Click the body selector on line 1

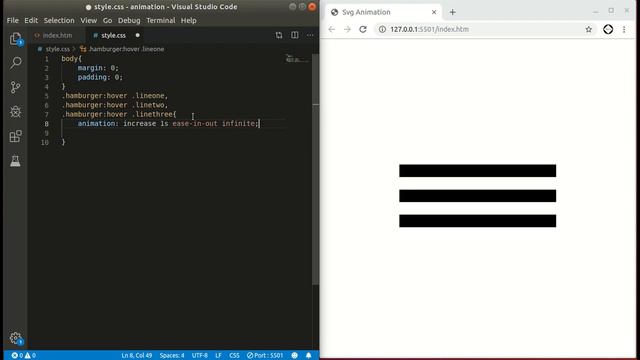point(69,59)
